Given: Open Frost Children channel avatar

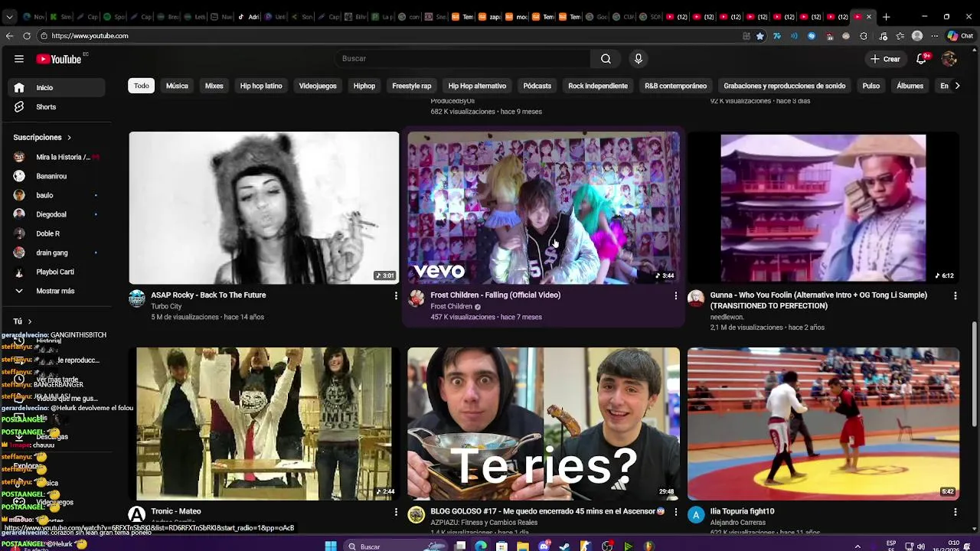Looking at the screenshot, I should click(416, 298).
